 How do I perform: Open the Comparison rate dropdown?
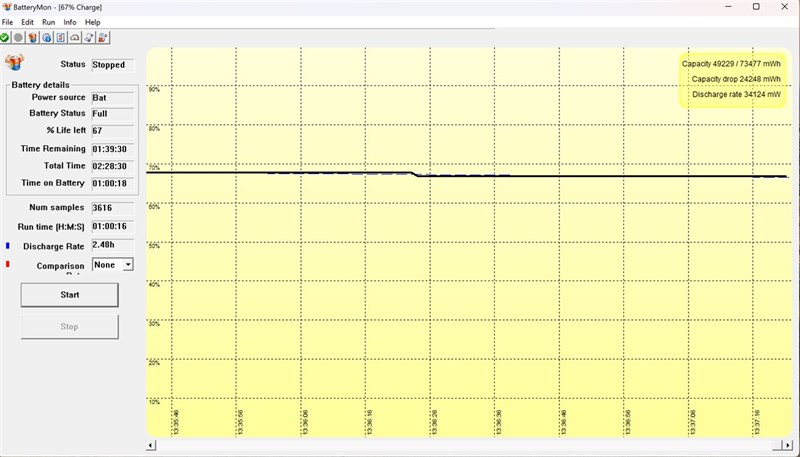pyautogui.click(x=128, y=265)
